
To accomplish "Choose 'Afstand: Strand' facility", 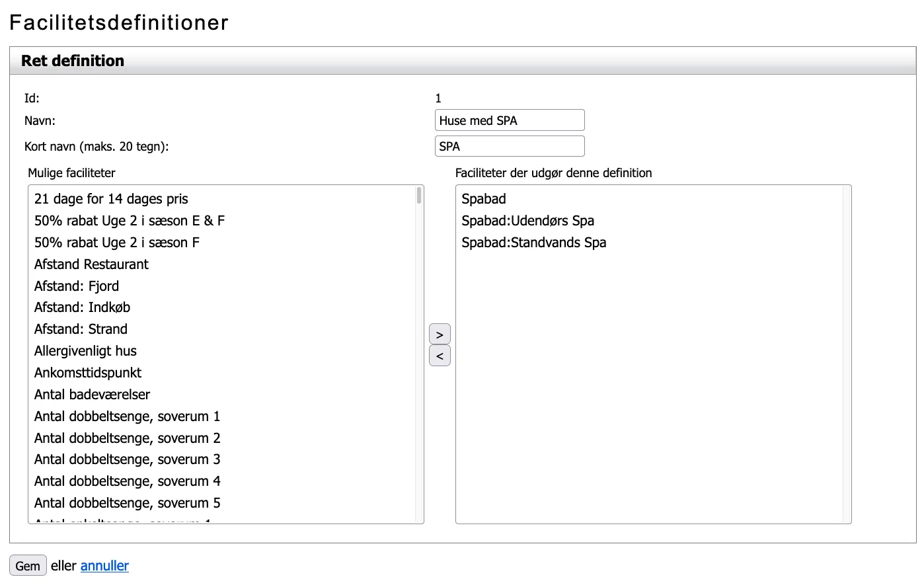I will point(81,329).
